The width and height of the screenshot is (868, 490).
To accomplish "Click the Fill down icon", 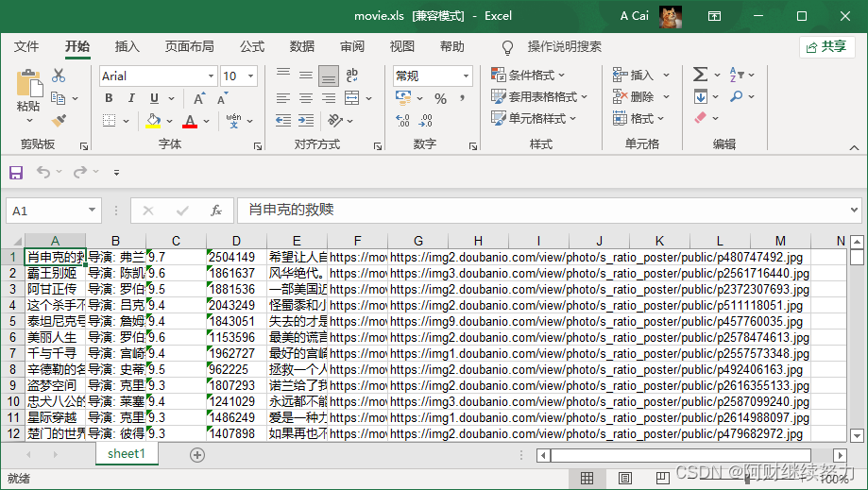I will click(700, 97).
